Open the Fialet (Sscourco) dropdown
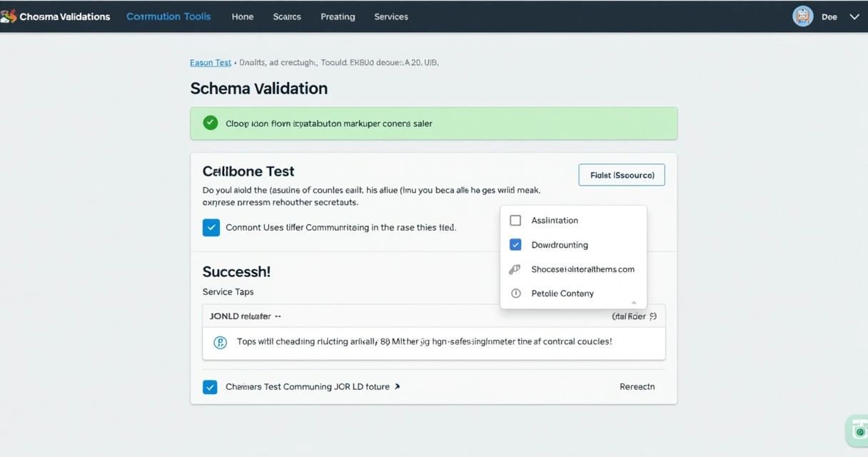This screenshot has height=457, width=868. [x=621, y=175]
